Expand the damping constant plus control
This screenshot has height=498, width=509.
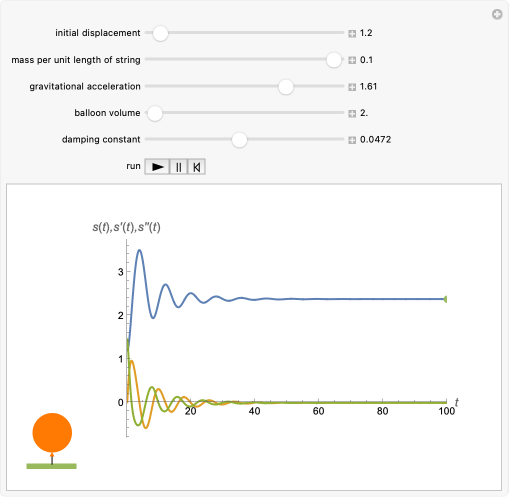click(x=352, y=140)
